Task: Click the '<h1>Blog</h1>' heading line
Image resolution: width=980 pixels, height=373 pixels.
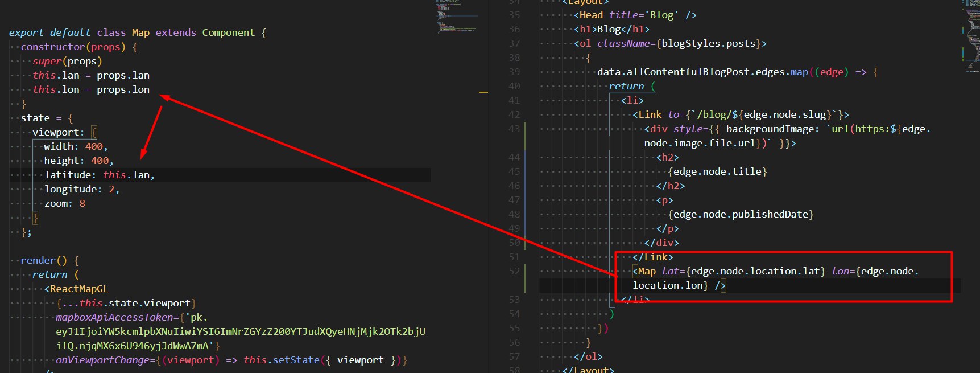Action: [612, 29]
